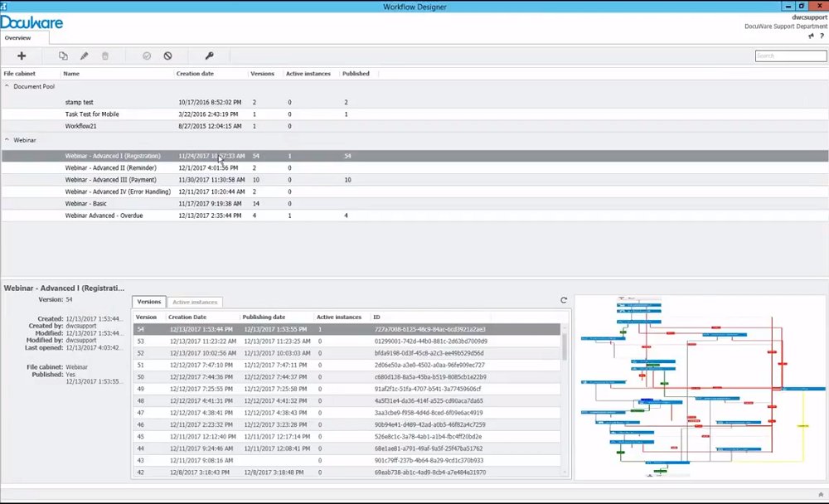Sort by Creation date column header
The width and height of the screenshot is (829, 504).
(195, 74)
